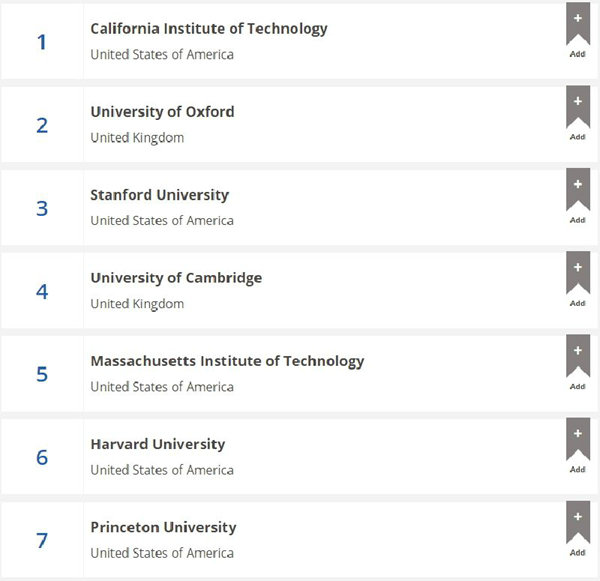This screenshot has width=600, height=581.
Task: Add Massachusetts Institute of Technology bookmark
Action: pos(577,359)
